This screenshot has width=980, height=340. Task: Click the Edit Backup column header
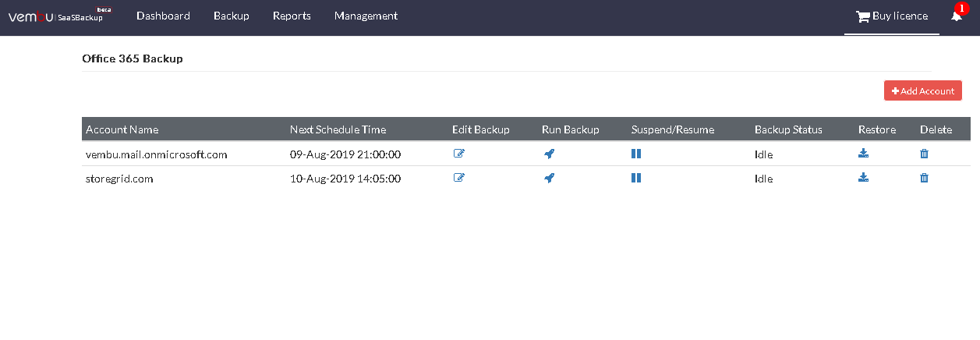(x=481, y=129)
